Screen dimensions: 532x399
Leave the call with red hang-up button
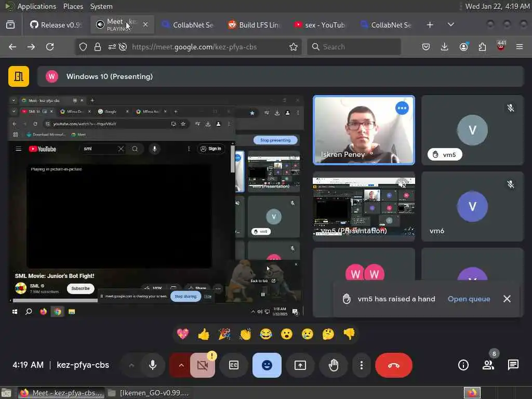click(394, 365)
